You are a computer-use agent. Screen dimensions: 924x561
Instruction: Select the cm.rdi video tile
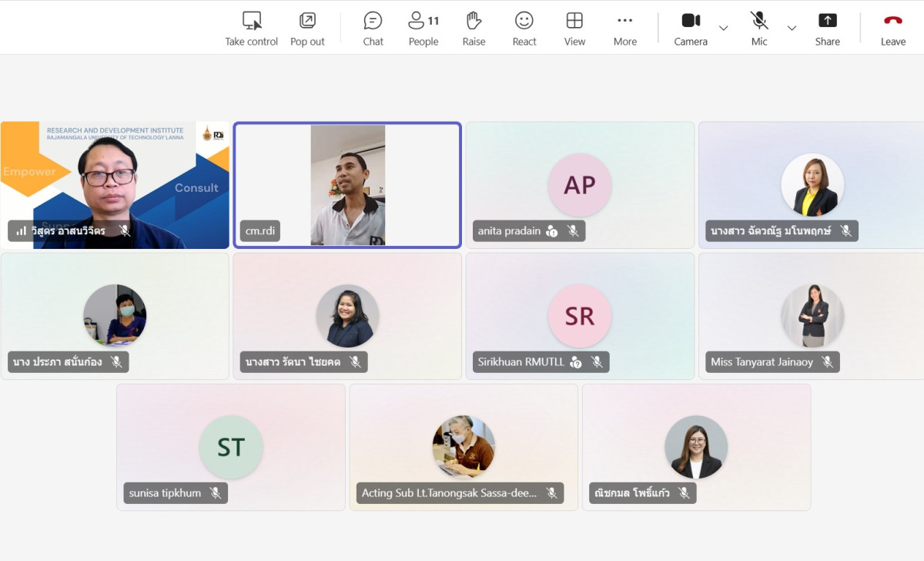tap(347, 185)
